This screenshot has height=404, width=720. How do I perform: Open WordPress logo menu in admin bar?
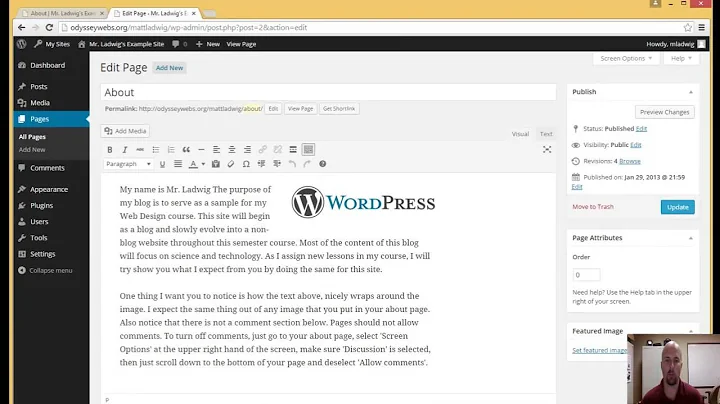21,44
